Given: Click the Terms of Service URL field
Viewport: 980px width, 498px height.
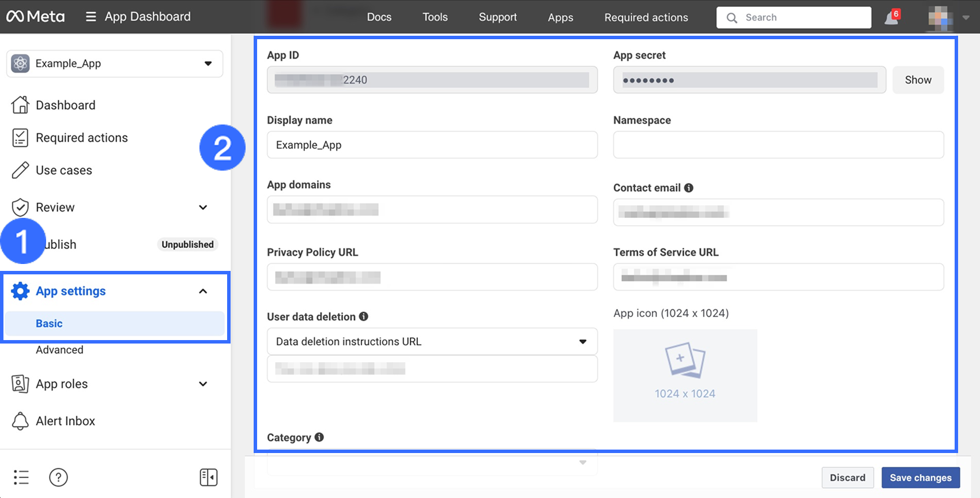Looking at the screenshot, I should tap(779, 277).
